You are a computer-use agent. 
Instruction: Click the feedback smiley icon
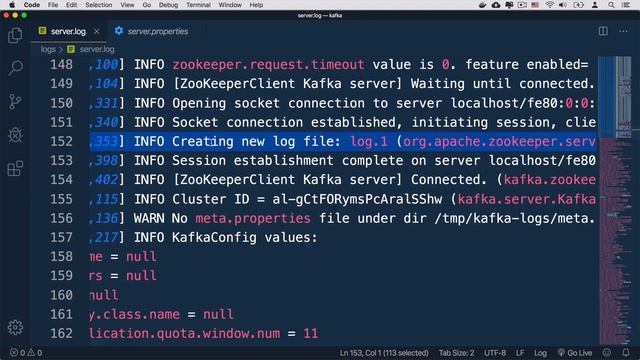pyautogui.click(x=607, y=353)
